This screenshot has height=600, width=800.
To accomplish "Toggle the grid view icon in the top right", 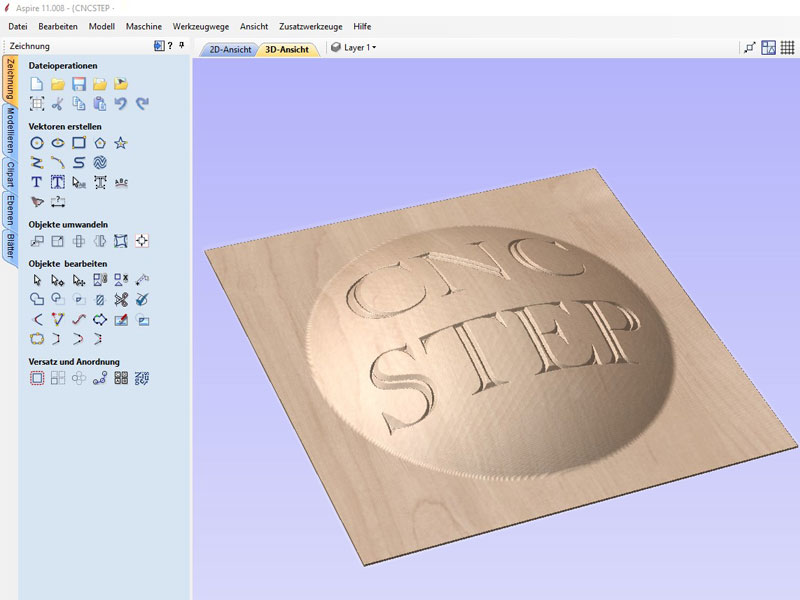I will coord(787,47).
